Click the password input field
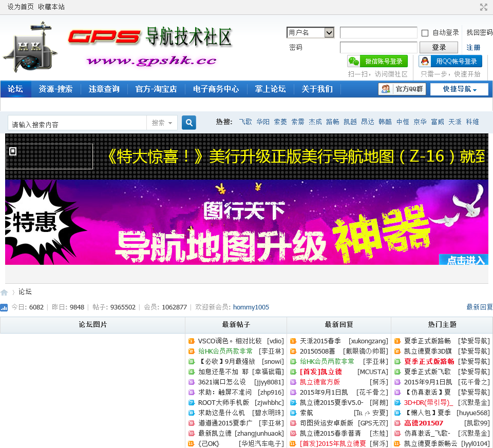Viewport: 493px width, 448px height. tap(378, 47)
